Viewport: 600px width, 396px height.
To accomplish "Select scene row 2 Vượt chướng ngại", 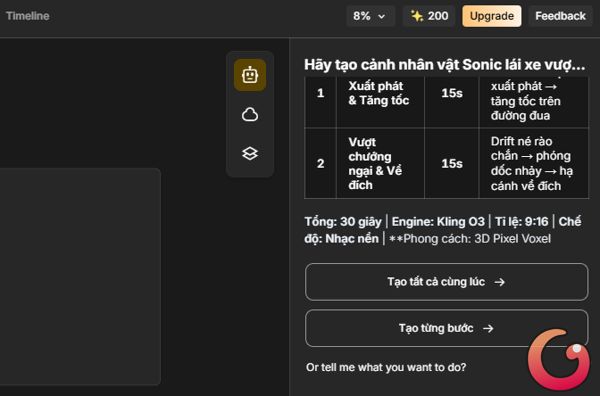I will [446, 163].
